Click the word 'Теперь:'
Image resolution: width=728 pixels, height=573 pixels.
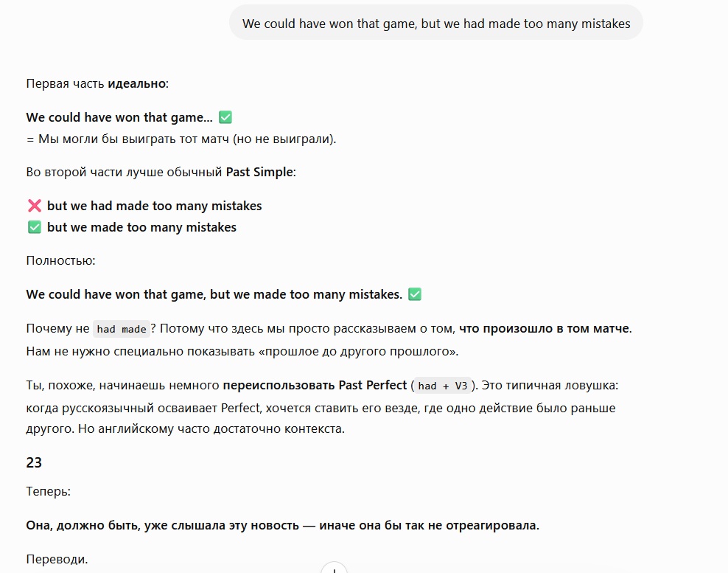pos(49,491)
